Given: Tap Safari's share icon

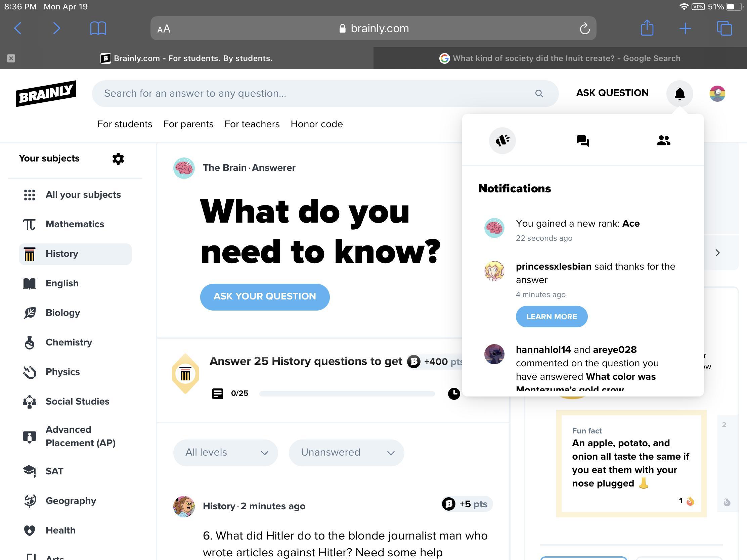Looking at the screenshot, I should coord(647,28).
